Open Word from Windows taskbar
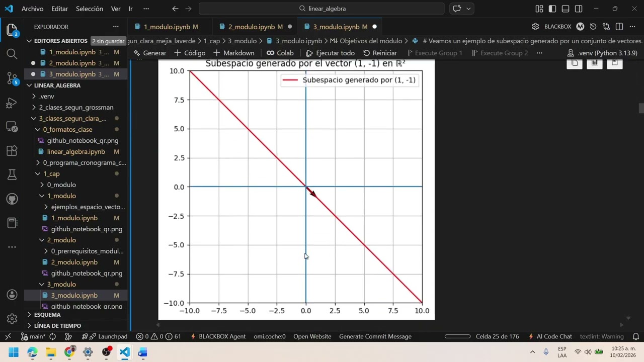Screen dimensions: 644x362 (x=142, y=352)
